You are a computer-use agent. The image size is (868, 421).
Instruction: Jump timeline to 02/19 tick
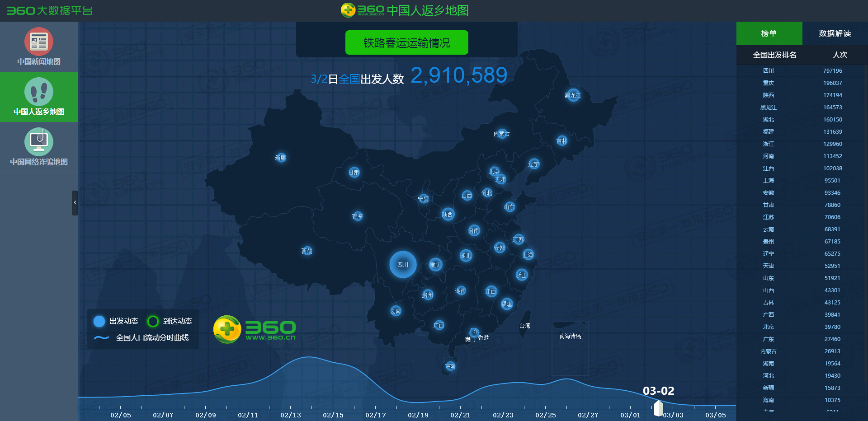point(418,415)
